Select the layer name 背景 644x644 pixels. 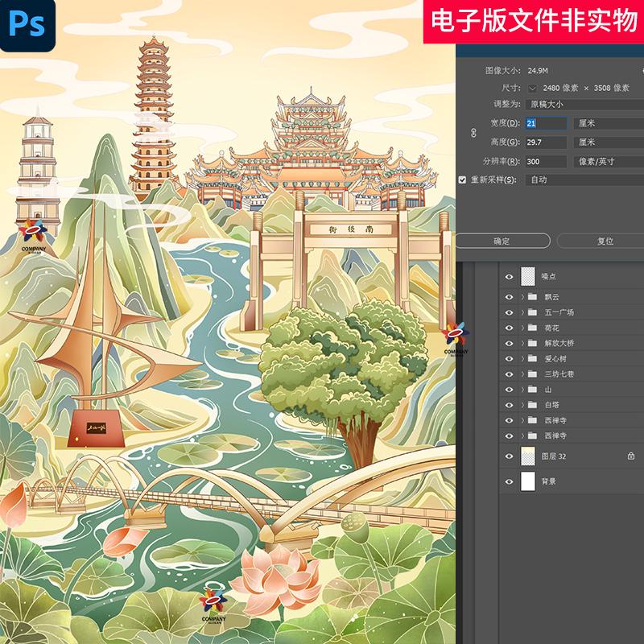coord(549,481)
